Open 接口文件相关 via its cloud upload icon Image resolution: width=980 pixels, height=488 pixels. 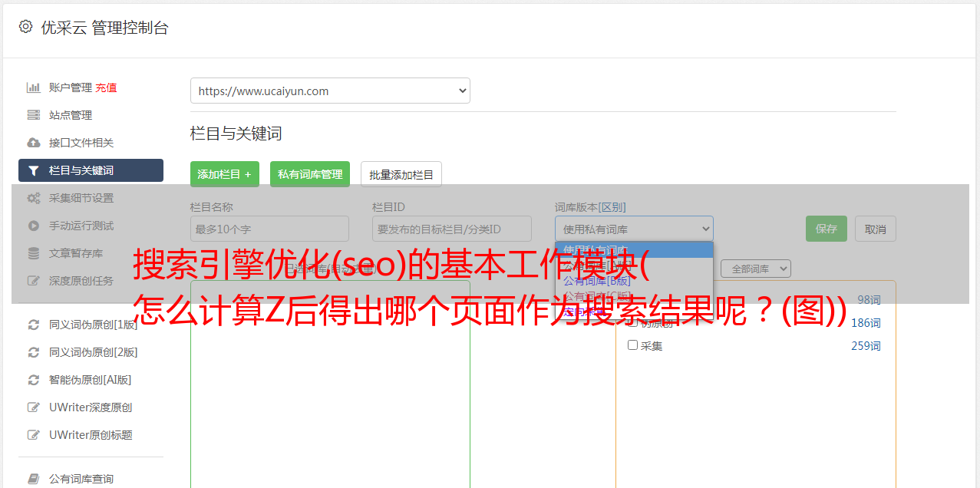tap(34, 143)
